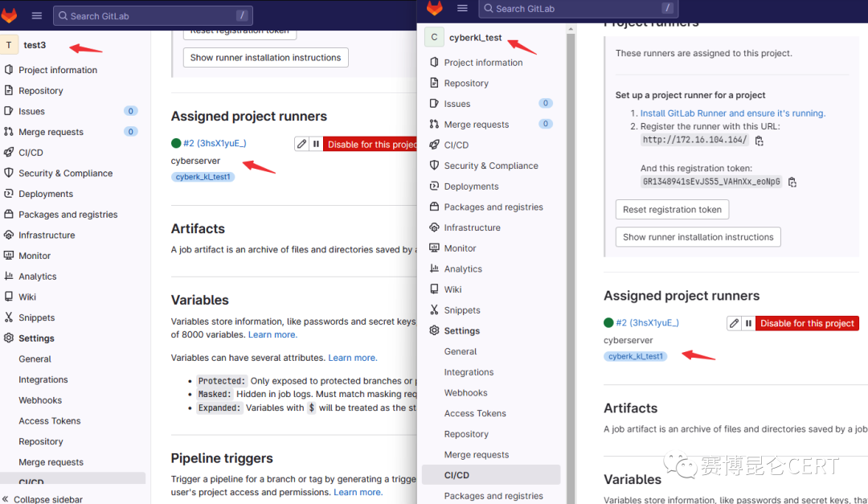Click Snippets scissors icon in test3 sidebar
Viewport: 868px width, 504px height.
(x=8, y=318)
